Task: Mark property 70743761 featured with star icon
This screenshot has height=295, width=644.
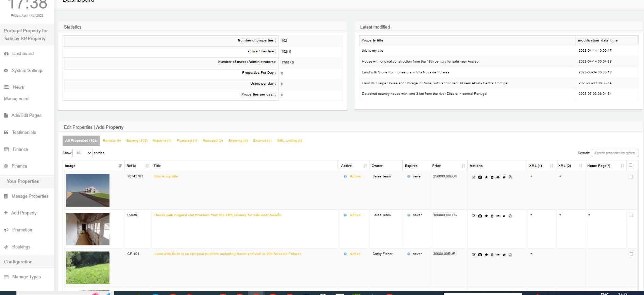Action: pos(486,177)
